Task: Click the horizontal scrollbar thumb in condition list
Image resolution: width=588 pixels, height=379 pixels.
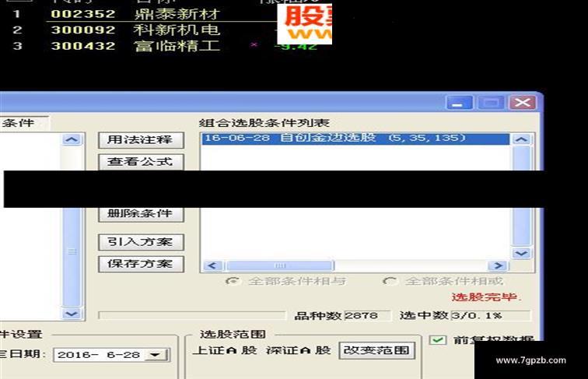Action: pos(280,265)
